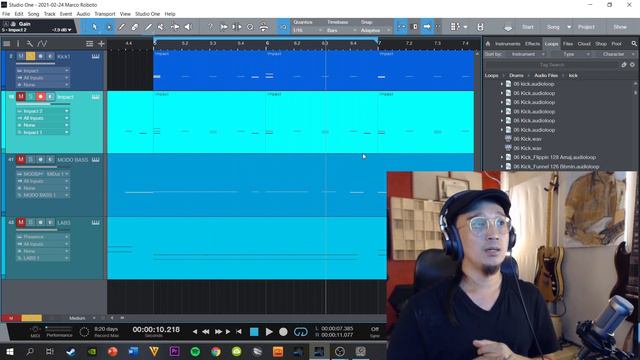The width and height of the screenshot is (640, 360).
Task: Switch to Instruments browser tab
Action: point(507,44)
